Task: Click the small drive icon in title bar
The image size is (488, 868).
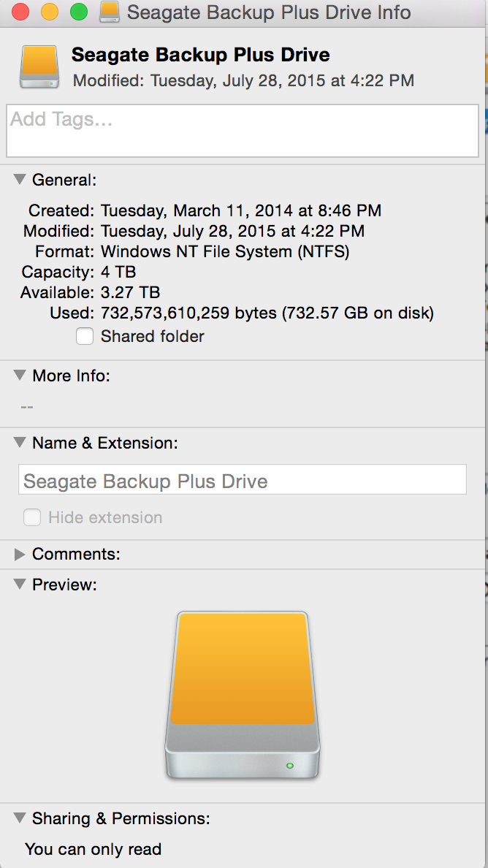Action: 109,12
